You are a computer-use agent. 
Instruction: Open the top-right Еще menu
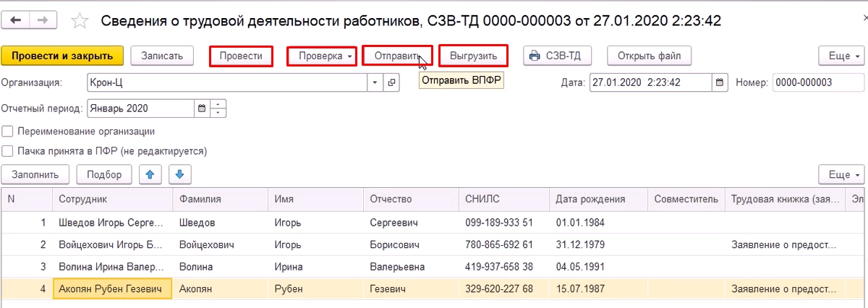click(x=841, y=56)
